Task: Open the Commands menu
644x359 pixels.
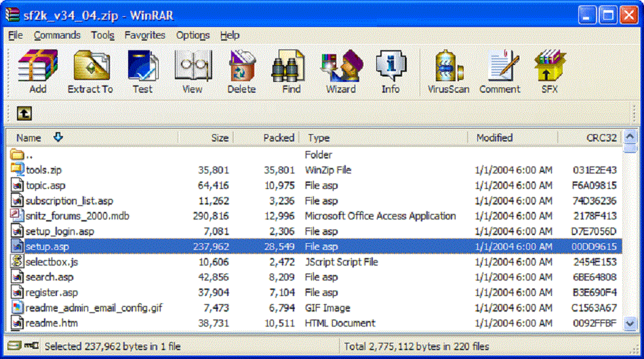Action: (x=57, y=35)
